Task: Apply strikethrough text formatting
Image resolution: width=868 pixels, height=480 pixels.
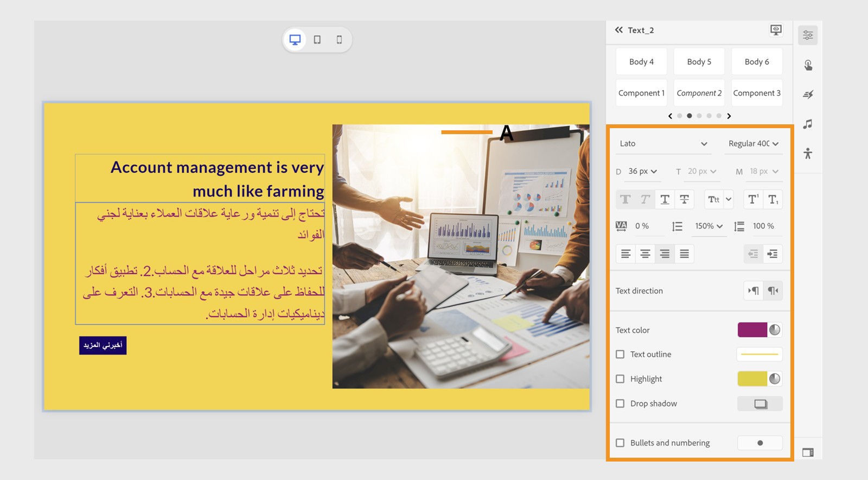Action: click(x=684, y=199)
